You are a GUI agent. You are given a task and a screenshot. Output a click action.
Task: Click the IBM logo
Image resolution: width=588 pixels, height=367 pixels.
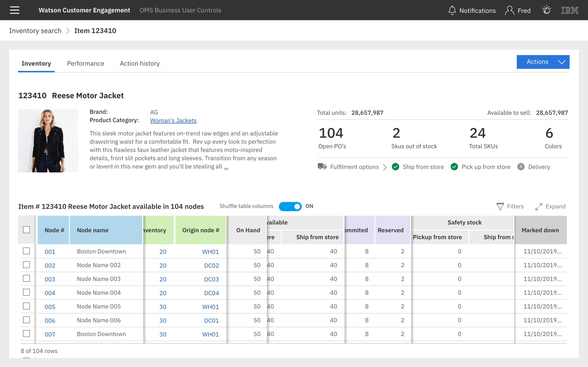click(x=569, y=10)
